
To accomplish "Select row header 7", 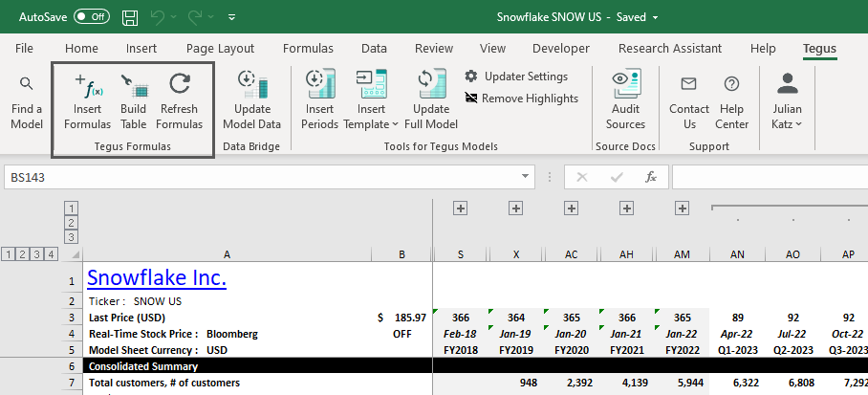I will pos(71,383).
